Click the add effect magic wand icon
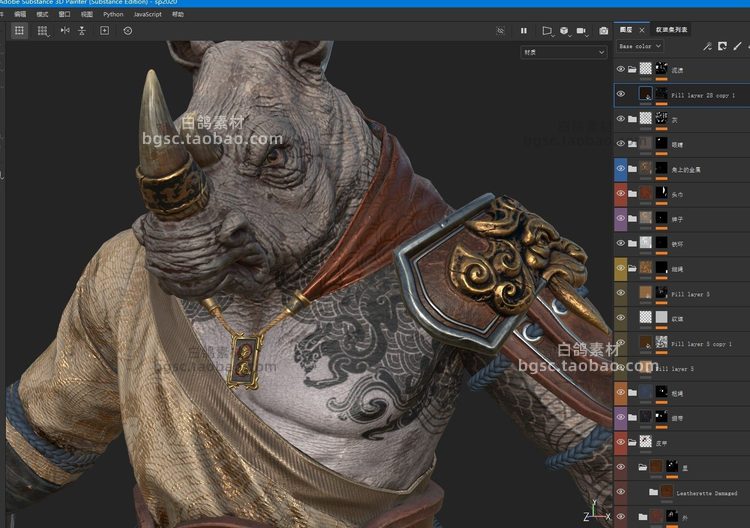750x528 pixels. (x=707, y=46)
